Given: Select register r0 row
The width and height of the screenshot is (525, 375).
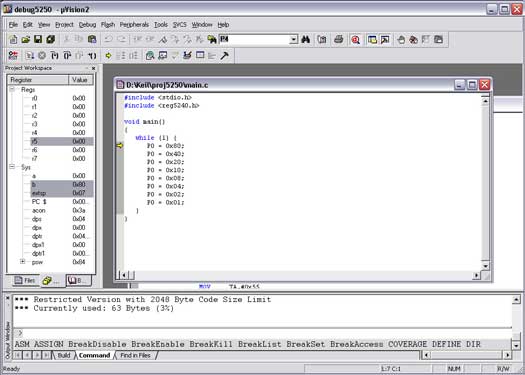Looking at the screenshot, I should 62,98.
